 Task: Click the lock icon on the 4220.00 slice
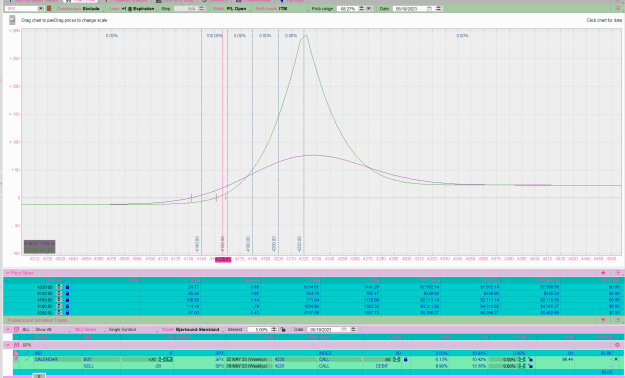click(x=67, y=287)
